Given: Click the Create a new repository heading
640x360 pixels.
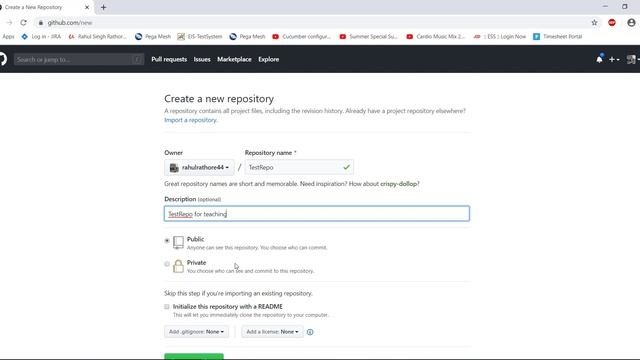Looking at the screenshot, I should click(219, 99).
